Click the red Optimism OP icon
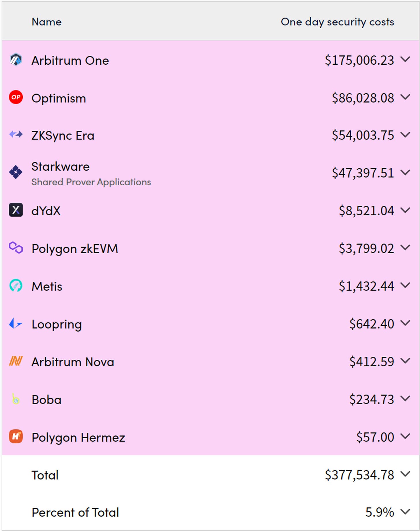Image resolution: width=420 pixels, height=531 pixels. (x=16, y=97)
